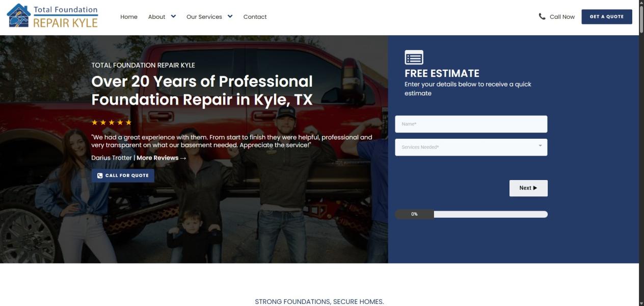This screenshot has width=644, height=306.
Task: Expand the Our Services dropdown chevron
Action: point(230,16)
